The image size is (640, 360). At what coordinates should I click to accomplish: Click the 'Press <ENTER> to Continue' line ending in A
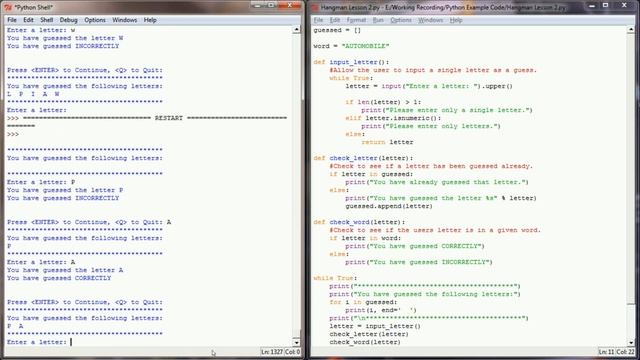(89, 222)
